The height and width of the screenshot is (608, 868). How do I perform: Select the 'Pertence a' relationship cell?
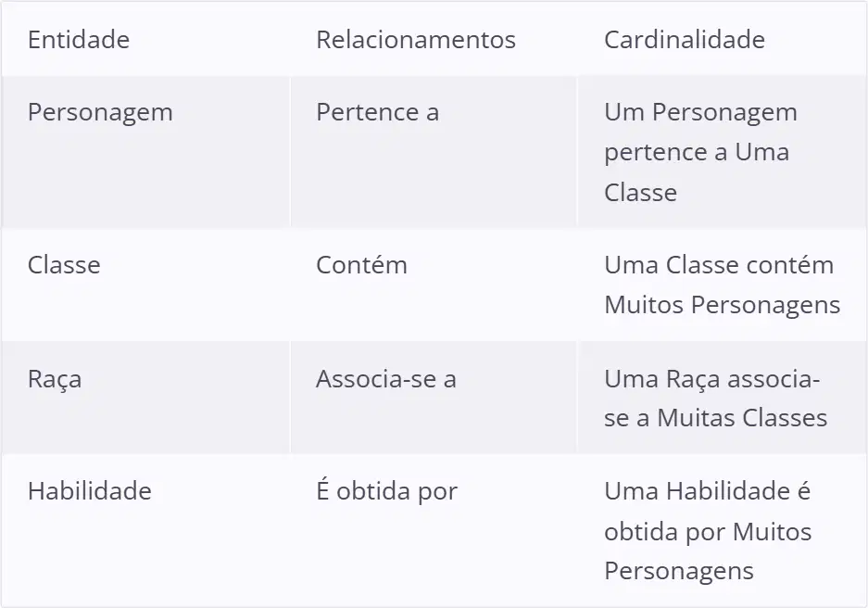tap(434, 152)
